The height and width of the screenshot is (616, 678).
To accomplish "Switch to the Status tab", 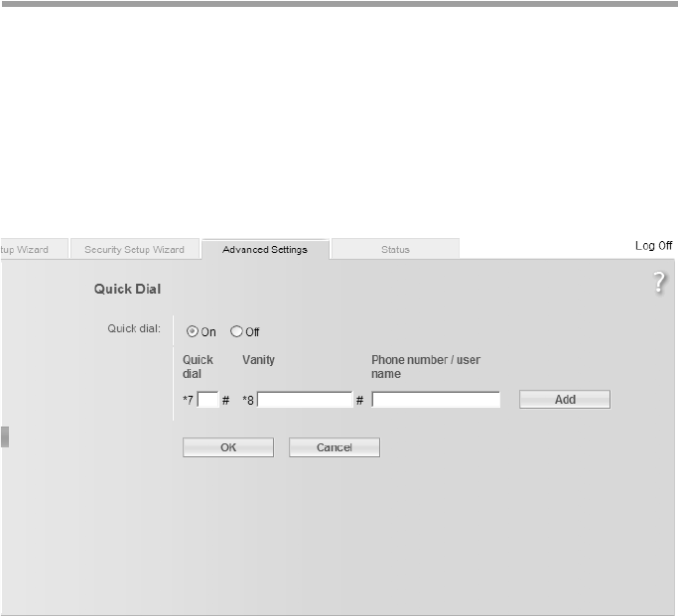I will pyautogui.click(x=395, y=249).
